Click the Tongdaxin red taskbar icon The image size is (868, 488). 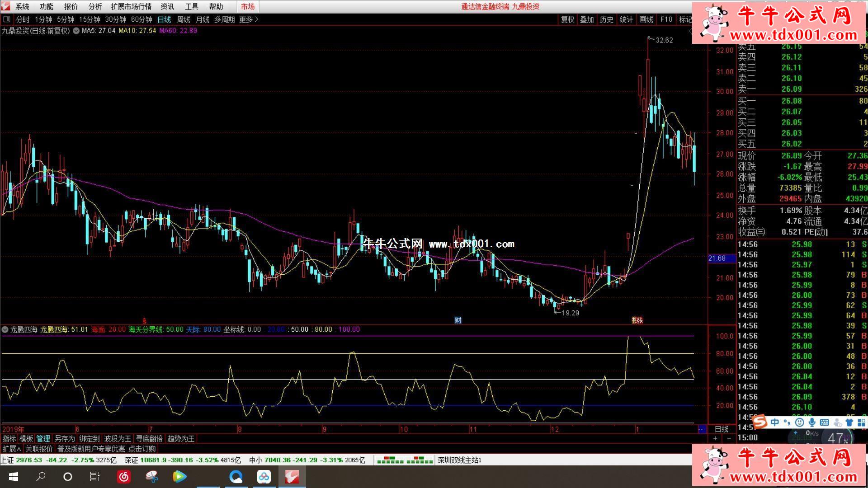pos(292,477)
